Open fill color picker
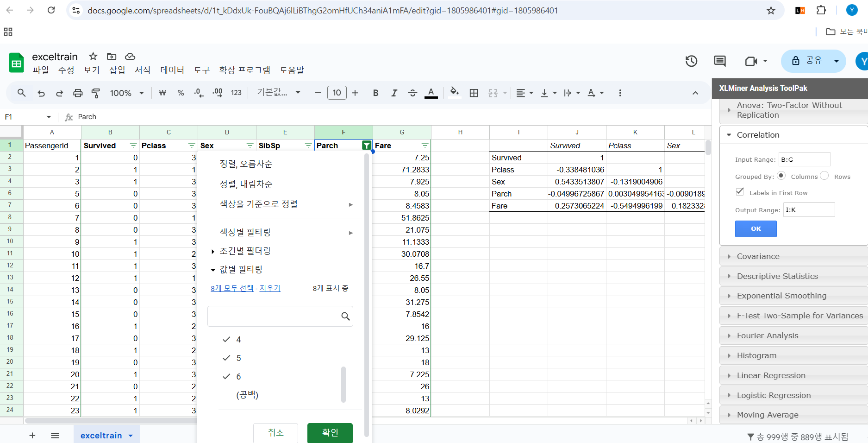Image resolution: width=868 pixels, height=443 pixels. coord(455,92)
